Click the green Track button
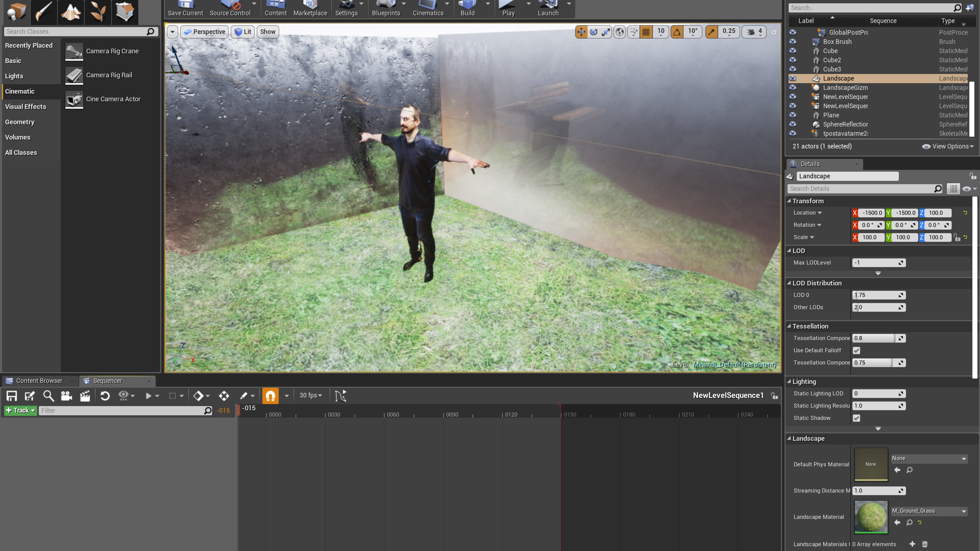The image size is (980, 551). [x=21, y=410]
